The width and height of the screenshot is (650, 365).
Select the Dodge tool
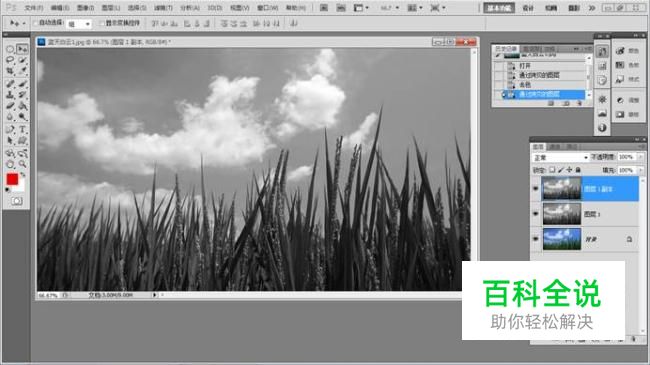click(22, 117)
